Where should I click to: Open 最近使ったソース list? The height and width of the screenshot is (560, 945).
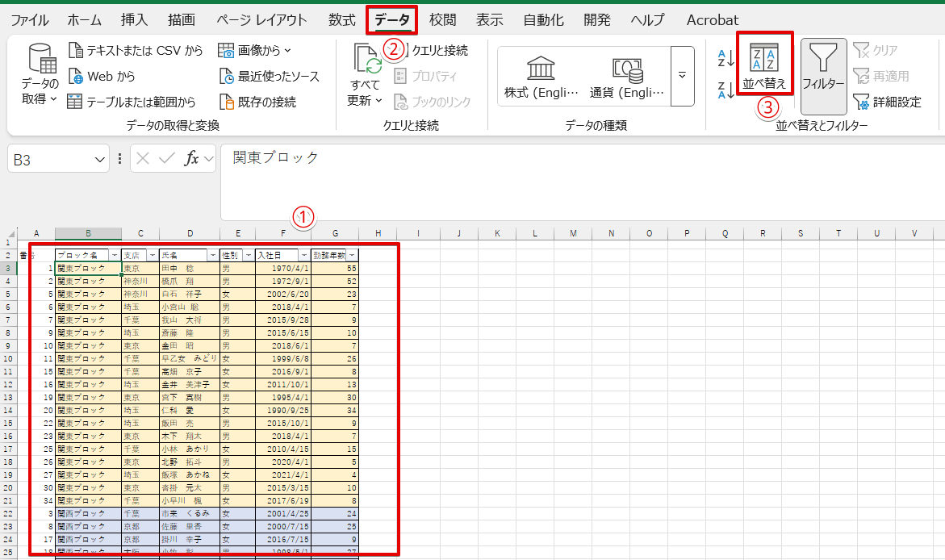(x=270, y=76)
